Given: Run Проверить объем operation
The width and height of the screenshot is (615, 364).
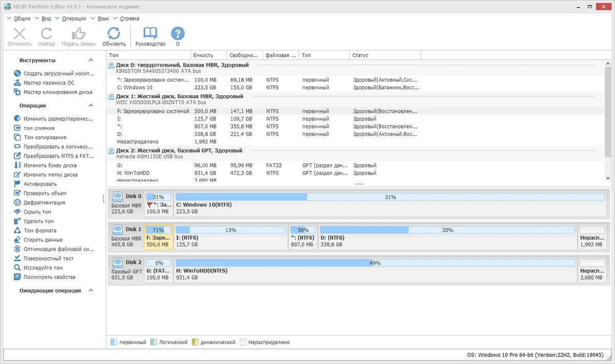Looking at the screenshot, I should tap(40, 194).
